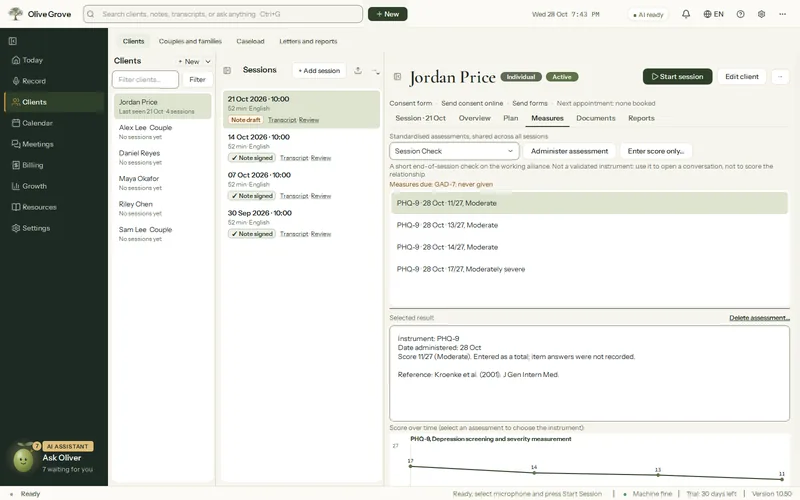Image resolution: width=800 pixels, height=500 pixels.
Task: Open the Plan tab
Action: pyautogui.click(x=511, y=118)
